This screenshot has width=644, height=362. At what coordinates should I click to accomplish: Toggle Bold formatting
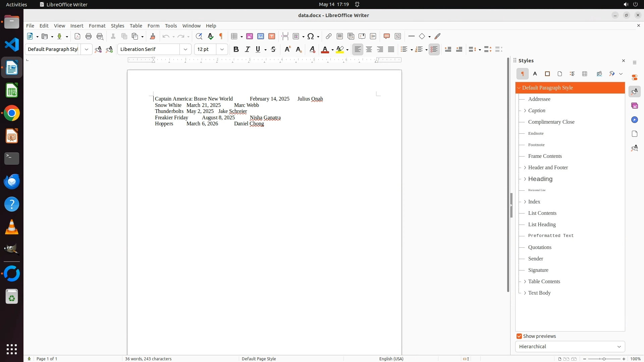tap(236, 49)
